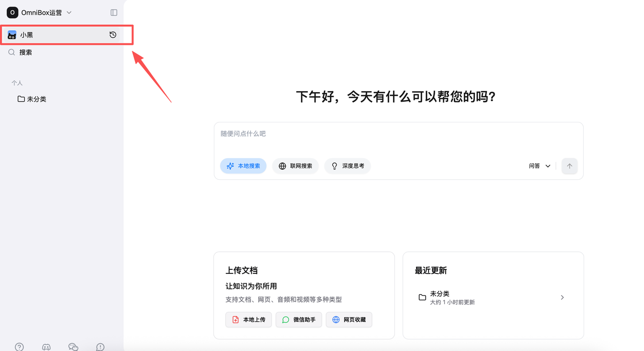
Task: Open the WeChat icon in sidebar footer
Action: click(x=73, y=346)
